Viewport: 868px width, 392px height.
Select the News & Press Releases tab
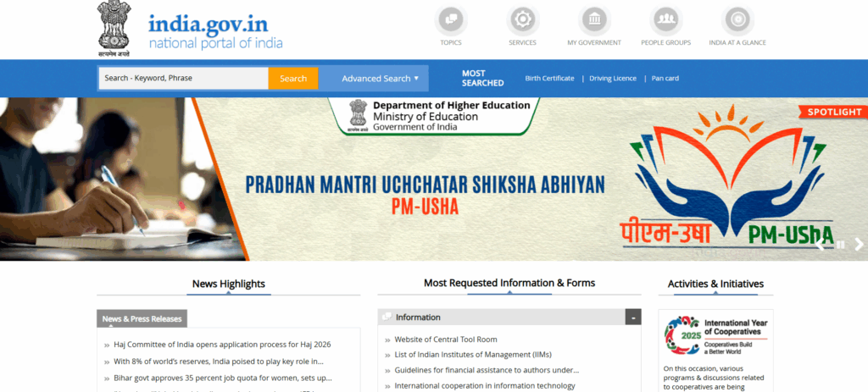pyautogui.click(x=142, y=318)
